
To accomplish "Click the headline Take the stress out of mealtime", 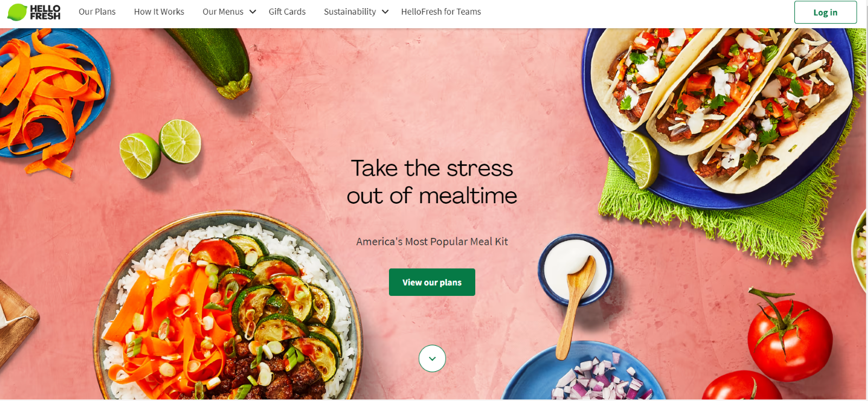I will coord(432,182).
